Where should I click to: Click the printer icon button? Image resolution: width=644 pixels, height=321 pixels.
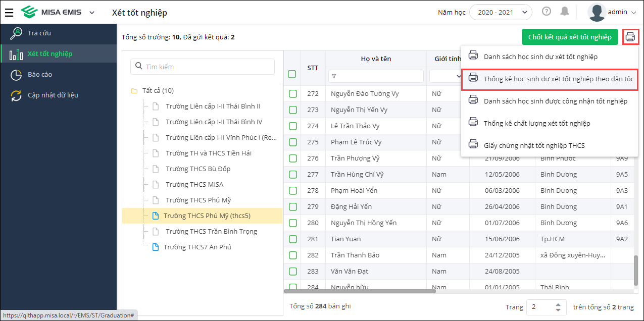630,37
